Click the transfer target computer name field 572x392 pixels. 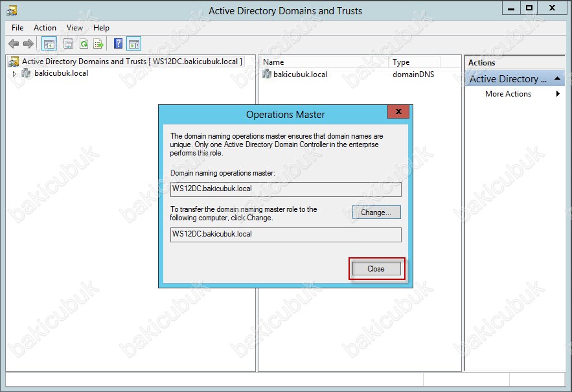286,235
